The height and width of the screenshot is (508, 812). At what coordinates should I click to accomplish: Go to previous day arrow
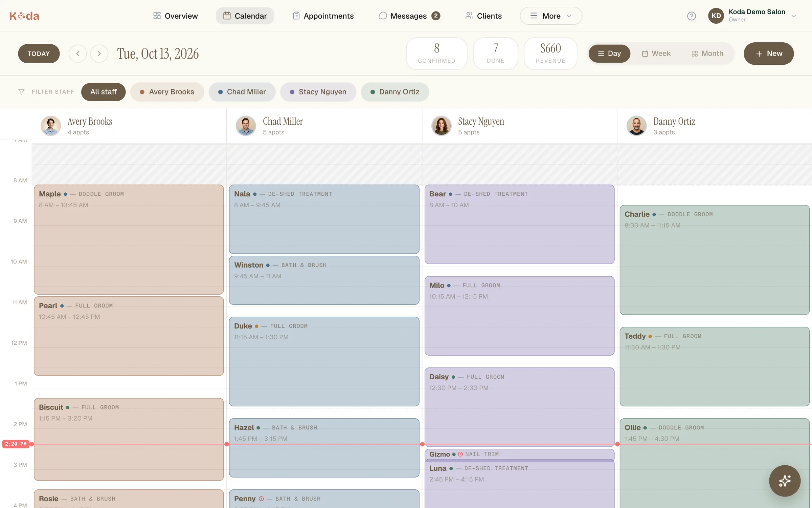[78, 54]
